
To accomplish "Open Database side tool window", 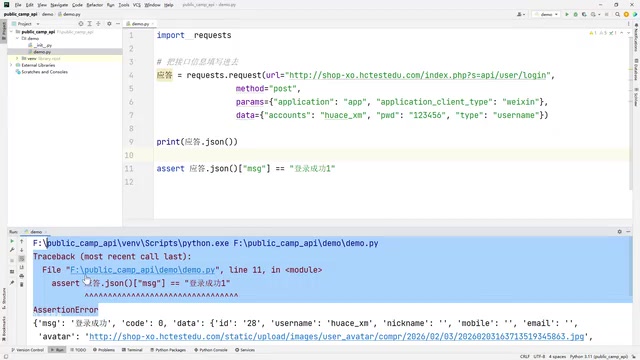I will (x=636, y=69).
